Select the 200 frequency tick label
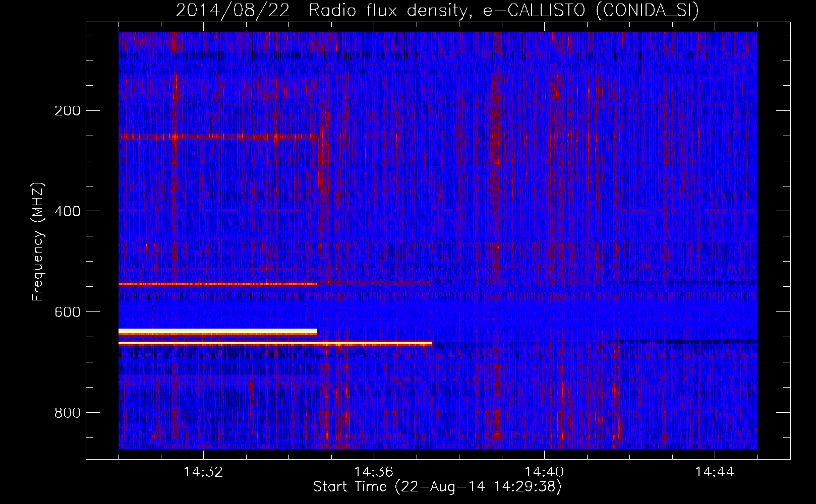 pos(68,110)
